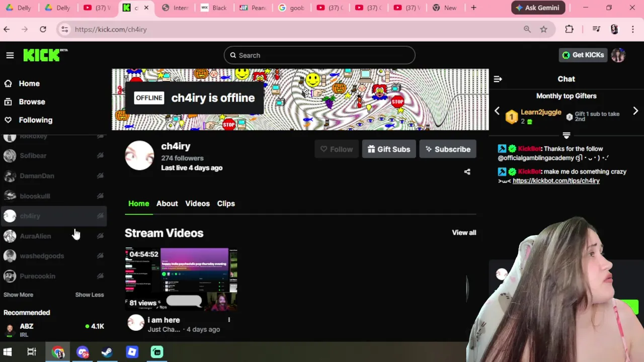Screen dimensions: 644x362
Task: Expand gifters leaderboard chevron
Action: 567,136
